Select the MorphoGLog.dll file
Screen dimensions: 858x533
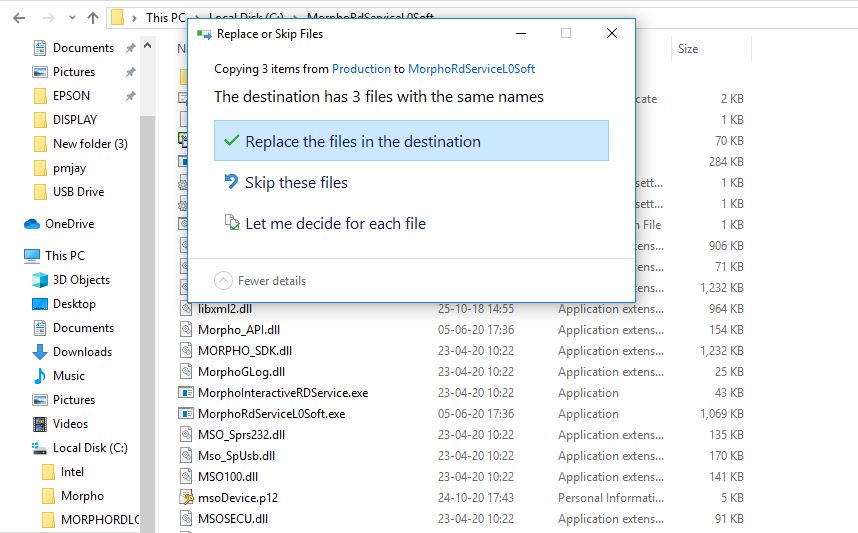[241, 372]
